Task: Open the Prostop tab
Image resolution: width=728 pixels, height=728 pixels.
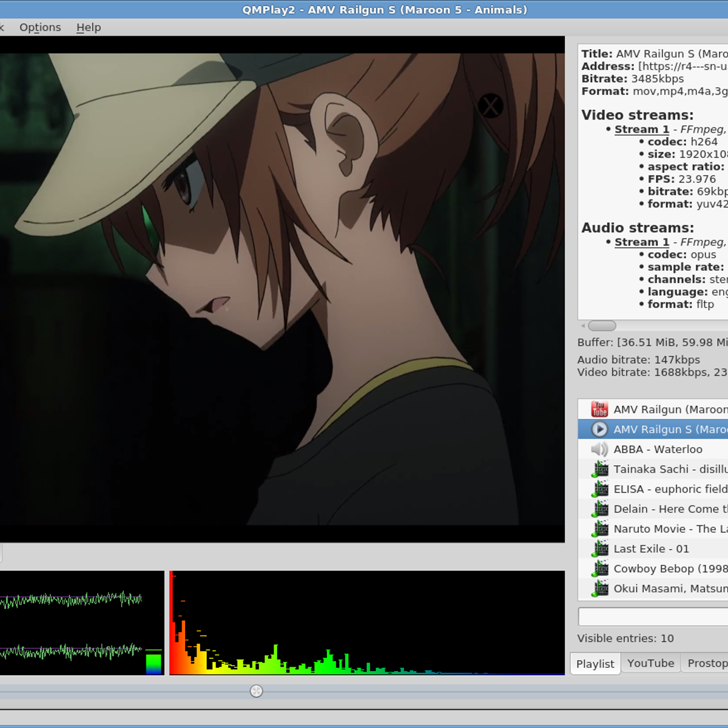Action: [707, 663]
